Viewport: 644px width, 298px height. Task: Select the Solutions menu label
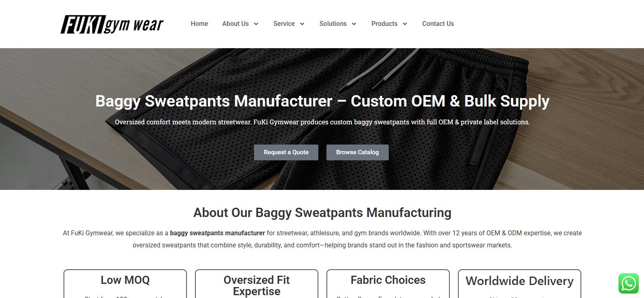click(333, 24)
